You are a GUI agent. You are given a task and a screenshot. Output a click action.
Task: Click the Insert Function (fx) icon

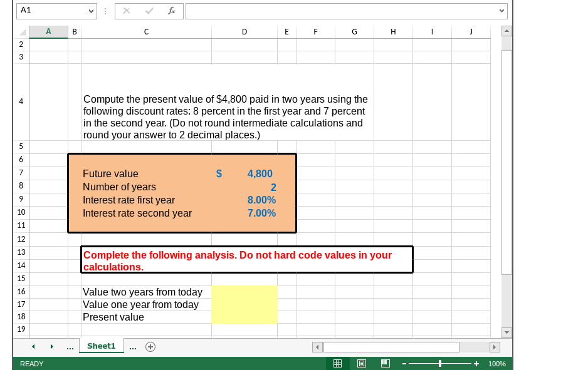(172, 11)
